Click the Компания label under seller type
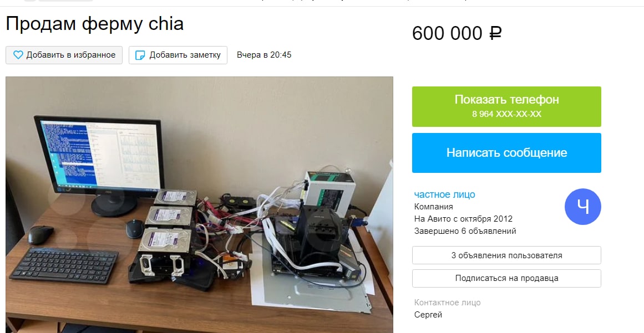The width and height of the screenshot is (644, 333). [433, 207]
